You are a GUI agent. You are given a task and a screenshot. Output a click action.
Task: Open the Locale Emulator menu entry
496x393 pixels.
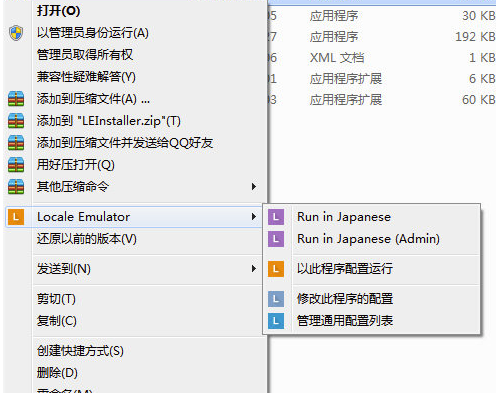click(x=133, y=217)
